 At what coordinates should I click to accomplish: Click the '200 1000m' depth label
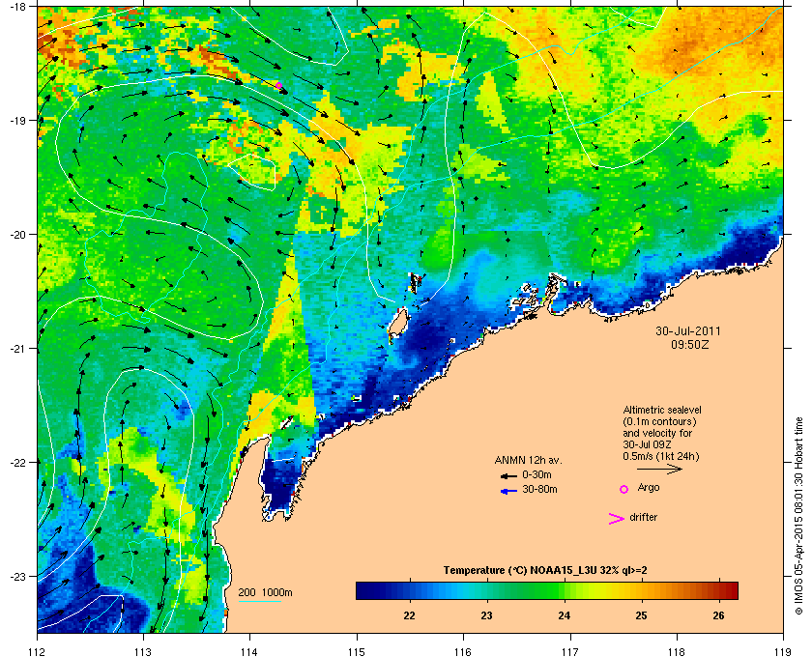coord(265,592)
